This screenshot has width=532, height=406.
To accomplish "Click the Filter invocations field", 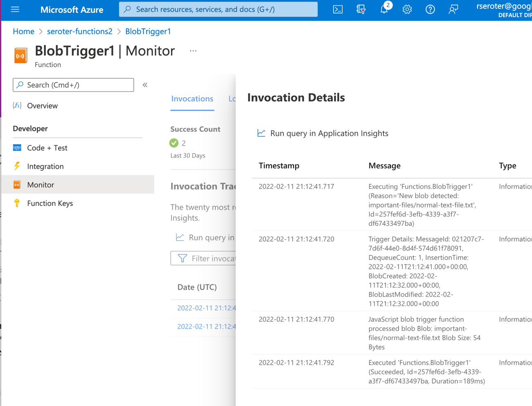I will click(x=205, y=258).
